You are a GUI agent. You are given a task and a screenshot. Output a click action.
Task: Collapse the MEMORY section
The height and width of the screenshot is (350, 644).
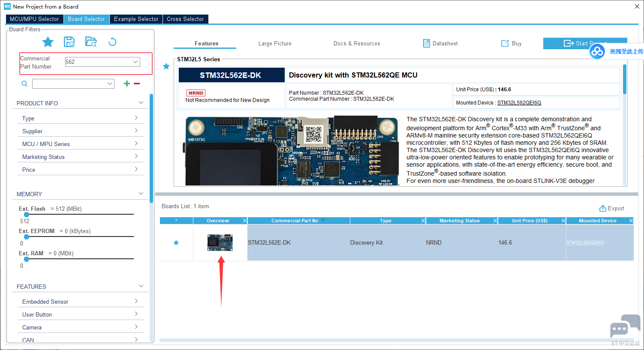coord(141,194)
